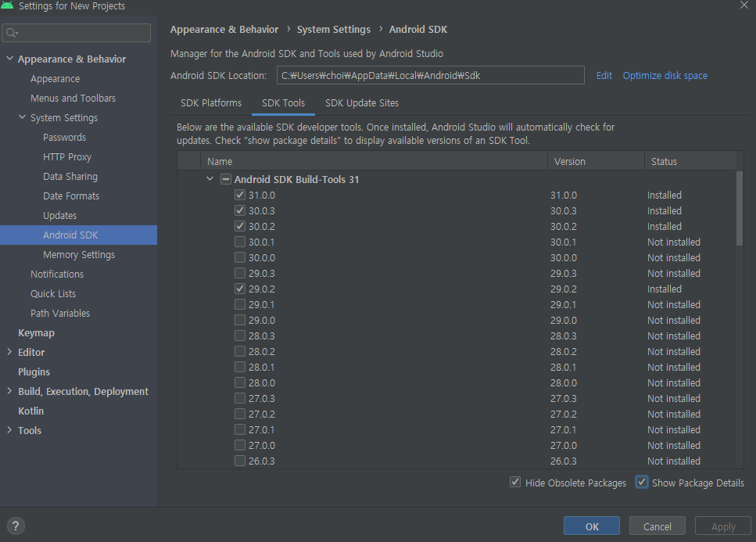Viewport: 756px width, 542px height.
Task: Check the 28.0.1 build-tools checkbox
Action: pos(240,367)
